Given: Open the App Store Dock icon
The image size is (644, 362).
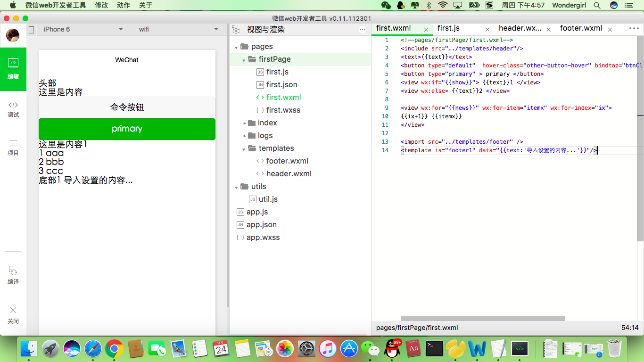Looking at the screenshot, I should (x=349, y=349).
